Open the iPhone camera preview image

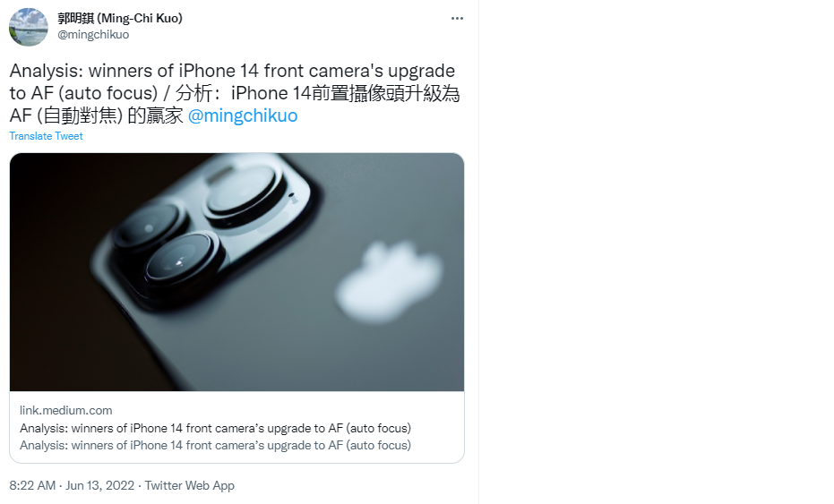pyautogui.click(x=236, y=272)
